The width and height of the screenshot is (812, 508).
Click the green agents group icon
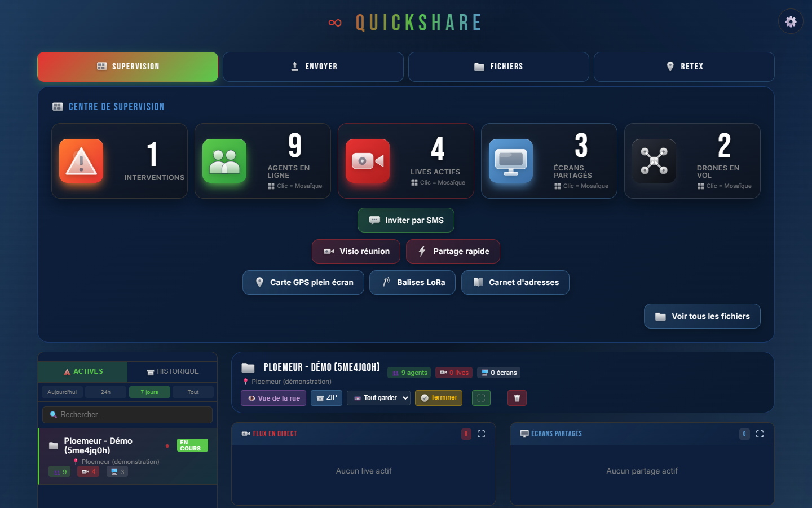(224, 161)
